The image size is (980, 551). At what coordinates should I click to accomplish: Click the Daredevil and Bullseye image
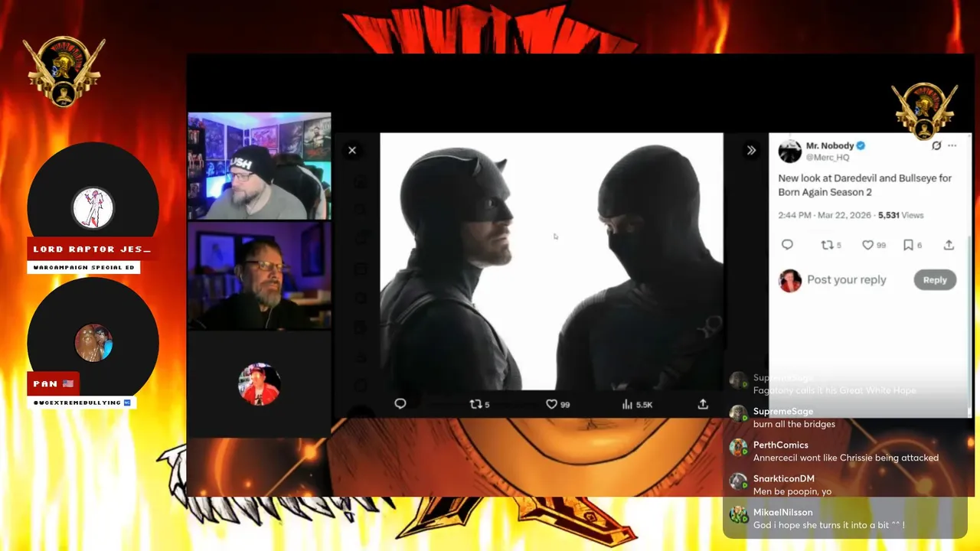(x=551, y=262)
